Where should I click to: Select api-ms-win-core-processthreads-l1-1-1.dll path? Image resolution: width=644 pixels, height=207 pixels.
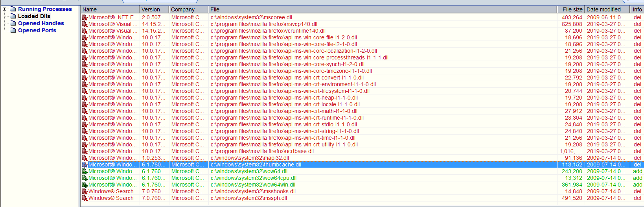[299, 57]
